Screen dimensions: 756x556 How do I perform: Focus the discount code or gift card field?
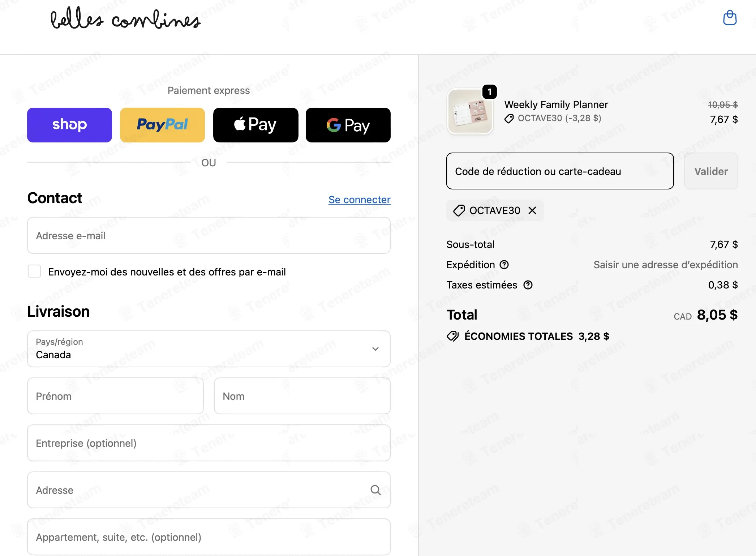click(x=560, y=171)
